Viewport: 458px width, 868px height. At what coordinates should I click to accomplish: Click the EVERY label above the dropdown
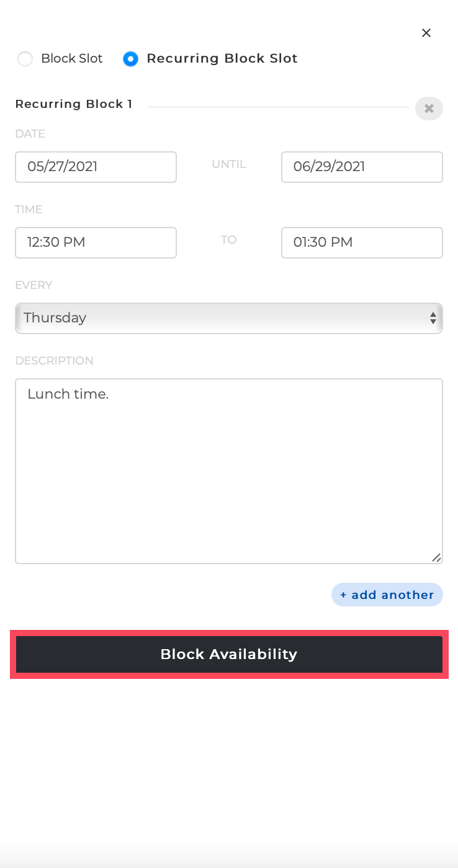[34, 285]
